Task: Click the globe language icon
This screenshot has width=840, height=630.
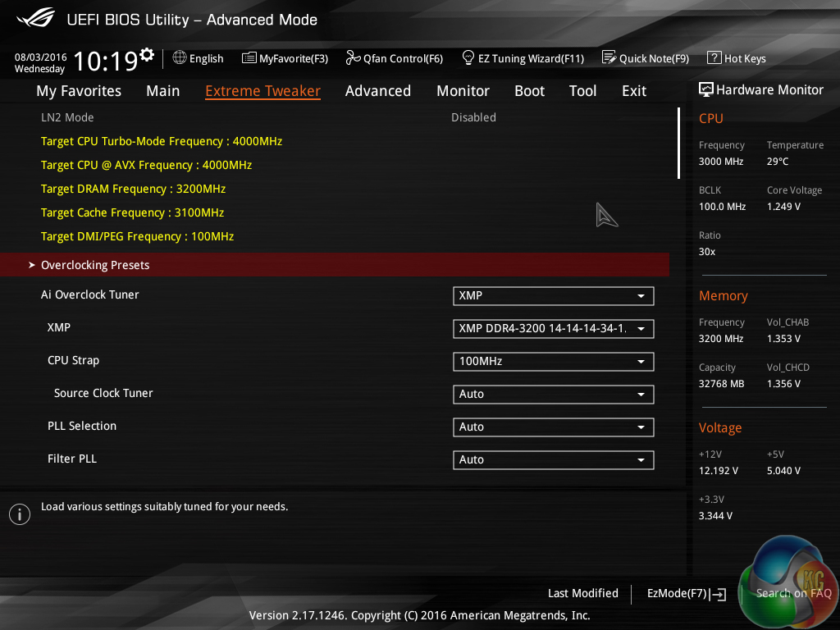Action: tap(180, 57)
